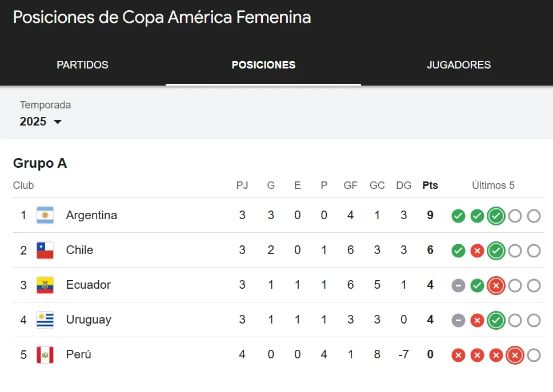Open the JUGADORES tab
Screen dimensions: 553x392
coord(459,65)
